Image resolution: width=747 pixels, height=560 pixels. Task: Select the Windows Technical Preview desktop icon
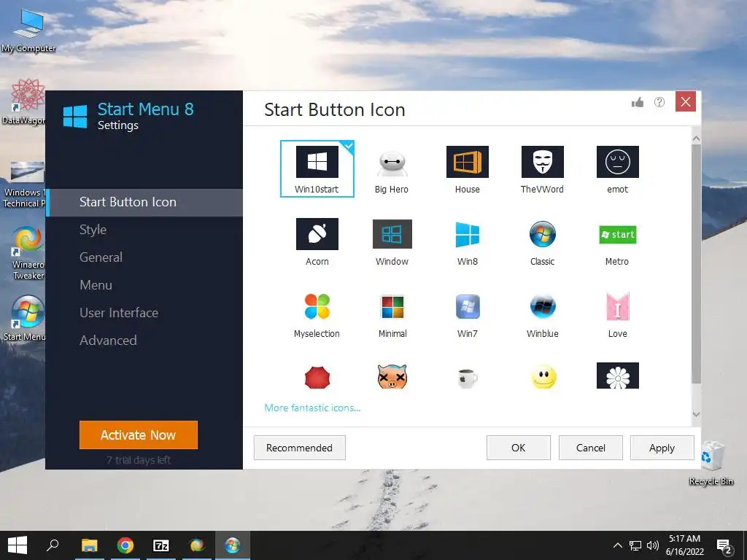[x=24, y=184]
